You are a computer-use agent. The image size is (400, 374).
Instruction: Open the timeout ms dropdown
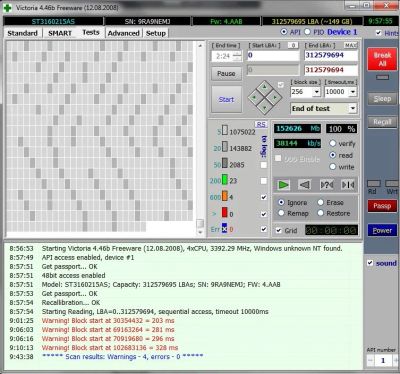point(353,92)
